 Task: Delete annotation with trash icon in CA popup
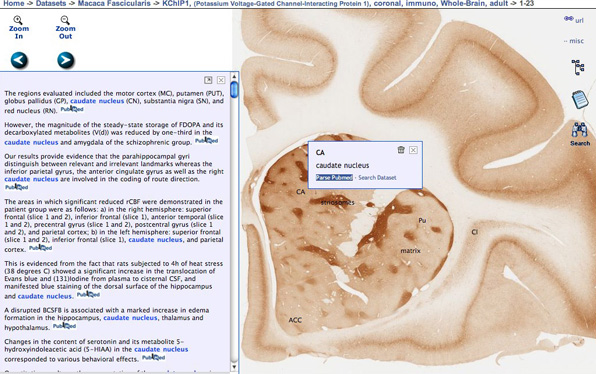point(401,150)
